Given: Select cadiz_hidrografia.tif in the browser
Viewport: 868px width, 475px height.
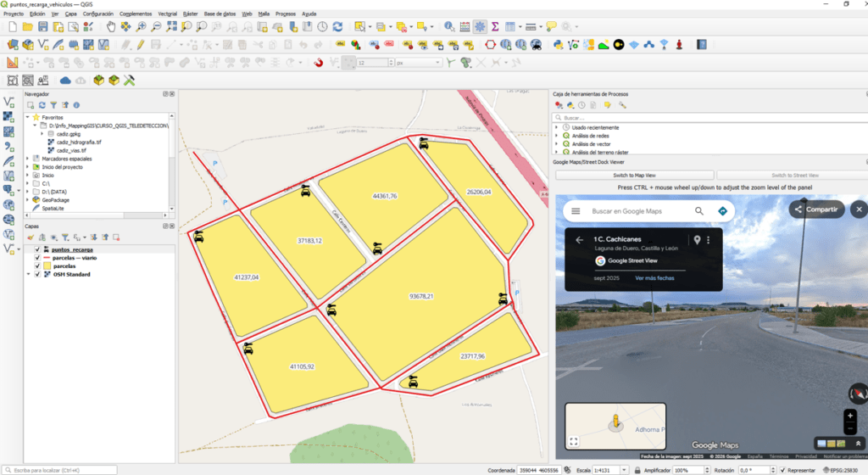Looking at the screenshot, I should coord(79,142).
